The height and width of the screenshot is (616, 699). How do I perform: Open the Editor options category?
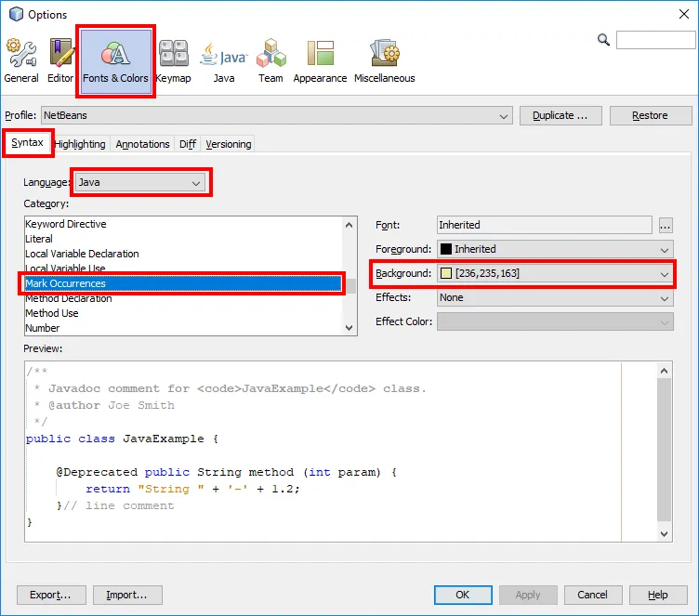(60, 61)
